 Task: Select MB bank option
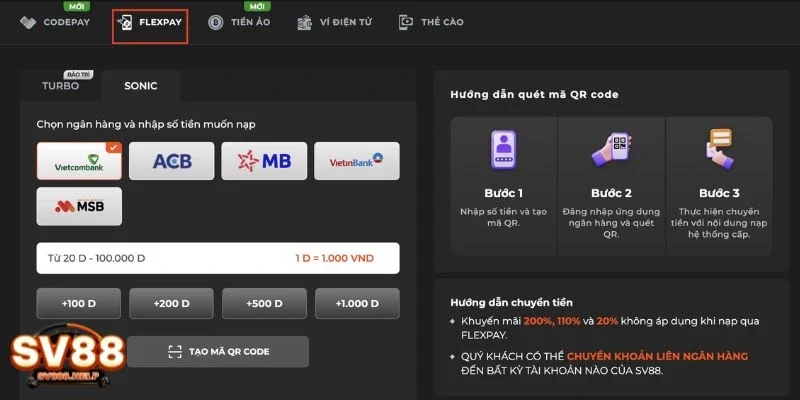[264, 161]
